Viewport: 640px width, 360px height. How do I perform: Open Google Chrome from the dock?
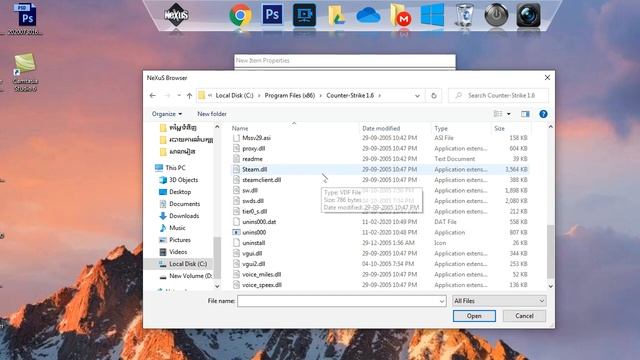[240, 16]
